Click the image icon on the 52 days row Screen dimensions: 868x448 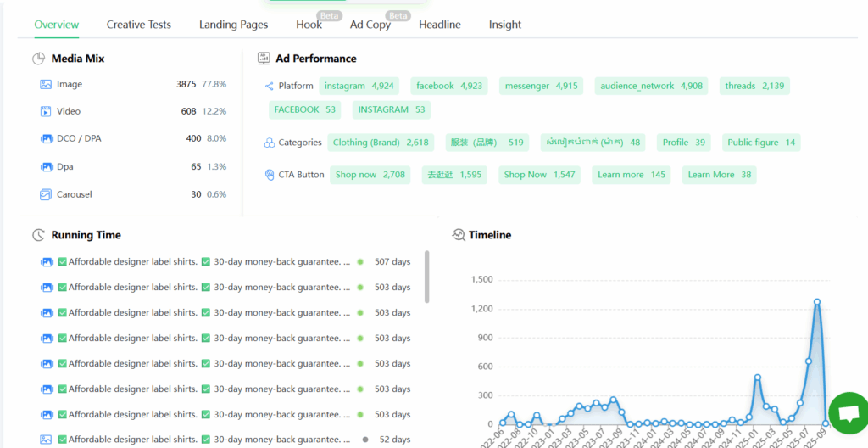pyautogui.click(x=46, y=440)
